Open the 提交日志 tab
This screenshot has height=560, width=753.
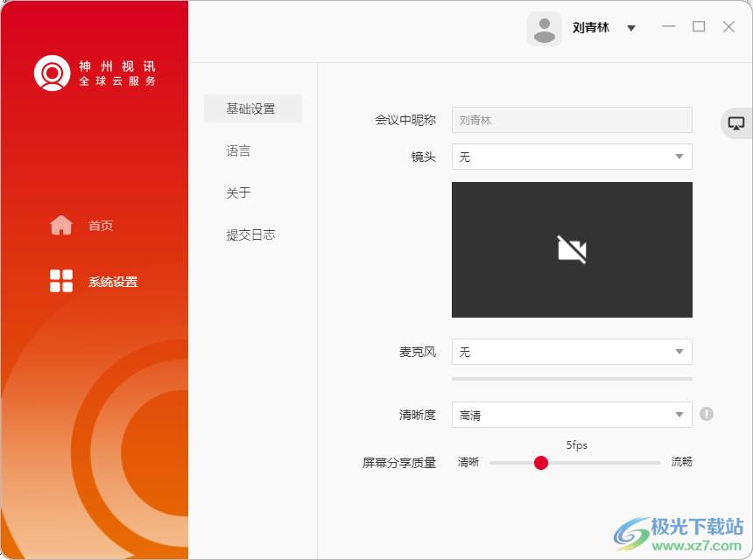[x=250, y=234]
